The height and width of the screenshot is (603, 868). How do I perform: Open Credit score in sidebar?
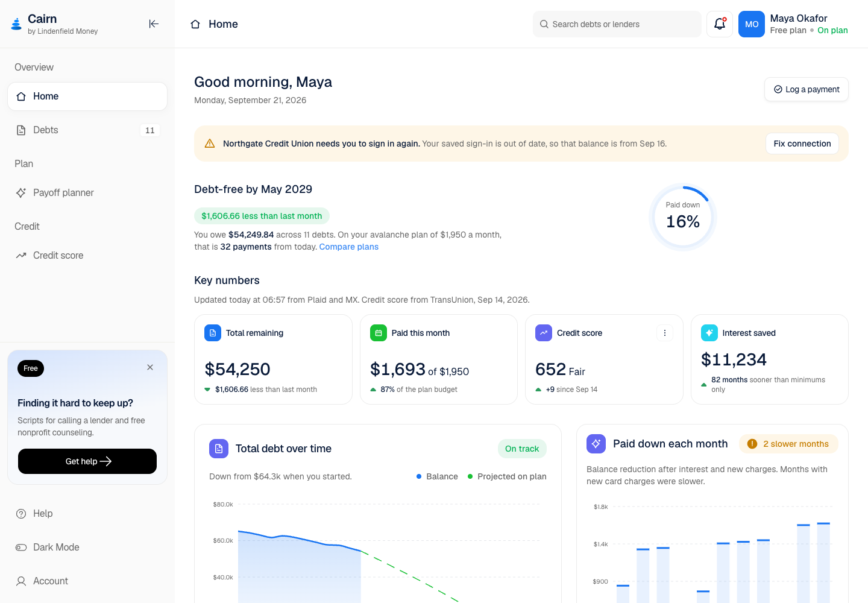click(x=87, y=256)
